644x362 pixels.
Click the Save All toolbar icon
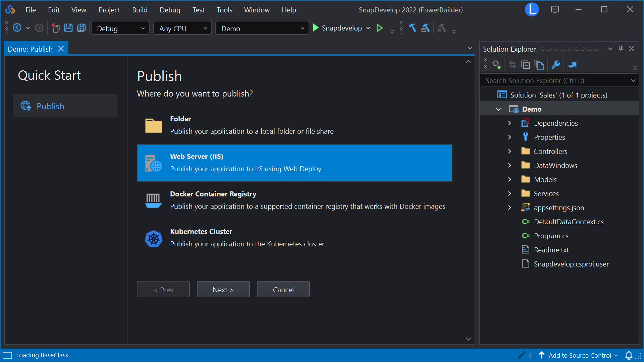pos(82,28)
